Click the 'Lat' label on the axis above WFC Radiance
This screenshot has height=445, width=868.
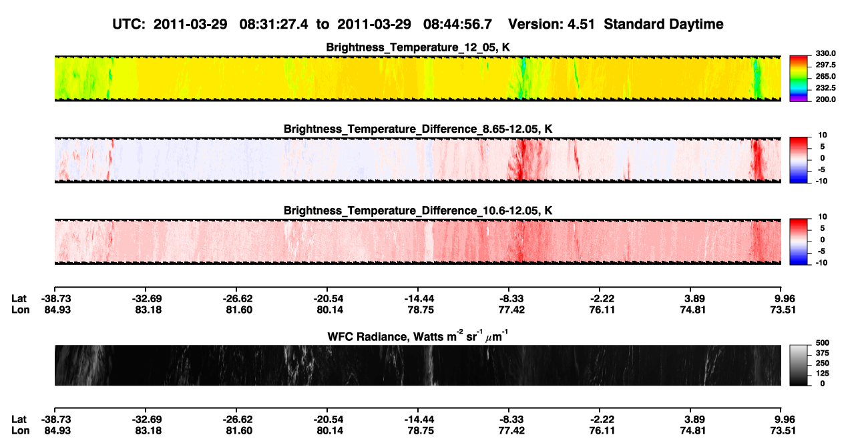coord(19,298)
